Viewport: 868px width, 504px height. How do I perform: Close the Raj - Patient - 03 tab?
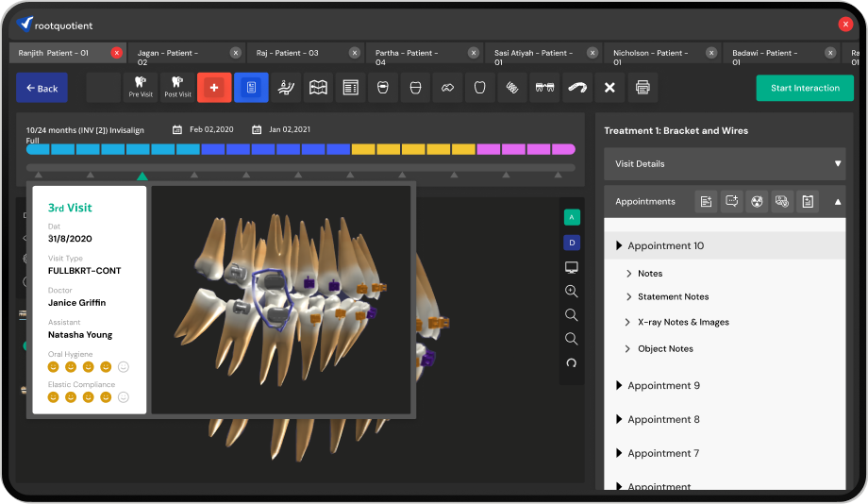pyautogui.click(x=355, y=53)
